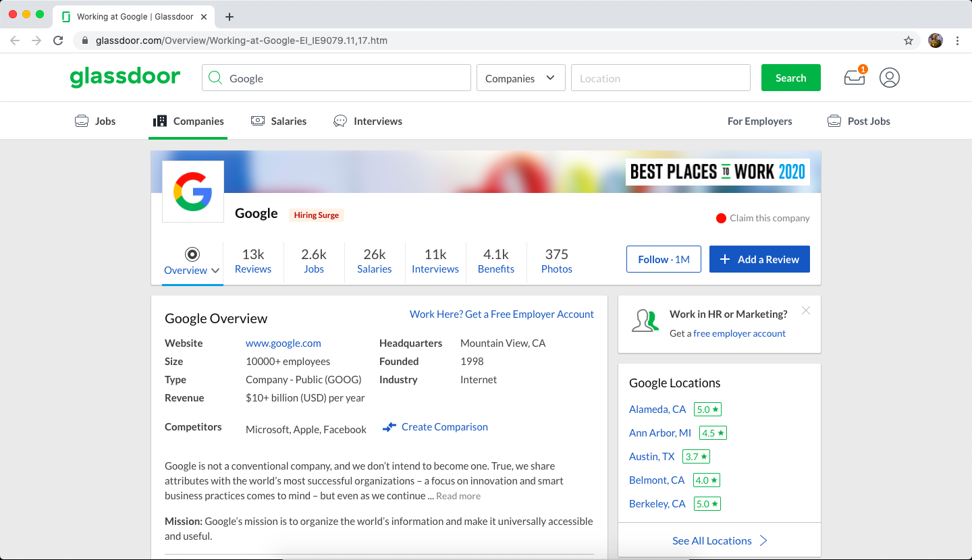
Task: Open the 4.1k Benefits tab
Action: pyautogui.click(x=496, y=260)
